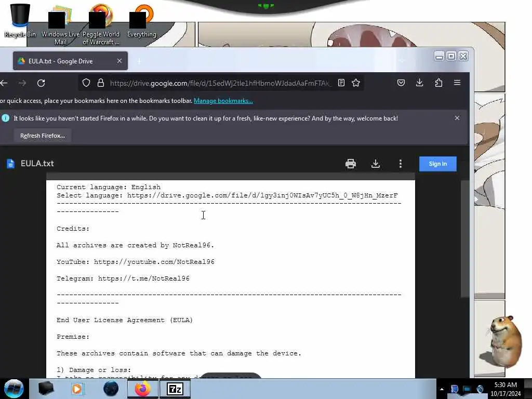Image resolution: width=532 pixels, height=399 pixels.
Task: Click the Google Drive document file icon
Action: 10,164
